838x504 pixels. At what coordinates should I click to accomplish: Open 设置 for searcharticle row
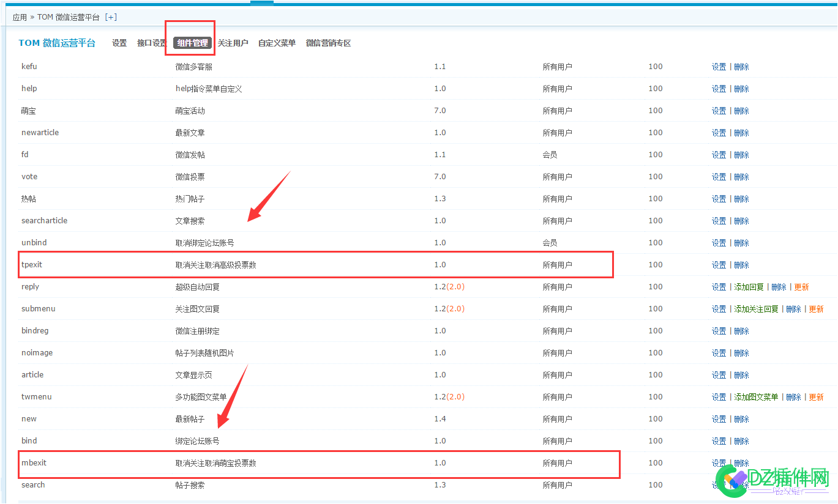(x=719, y=221)
